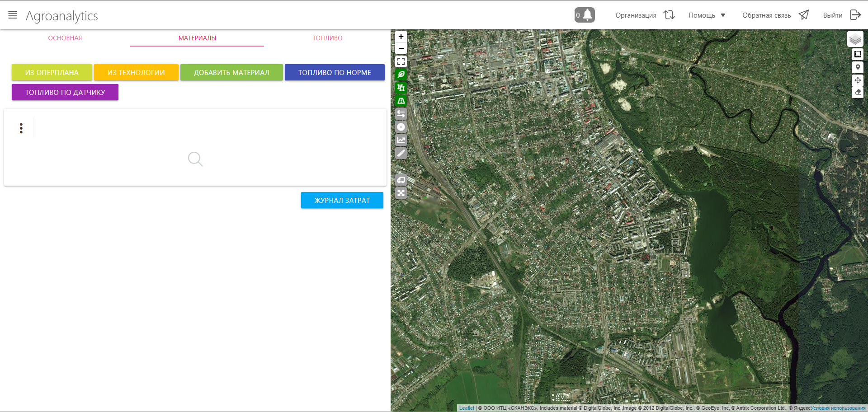Toggle the green field boundaries layer
This screenshot has width=868, height=412.
(401, 88)
